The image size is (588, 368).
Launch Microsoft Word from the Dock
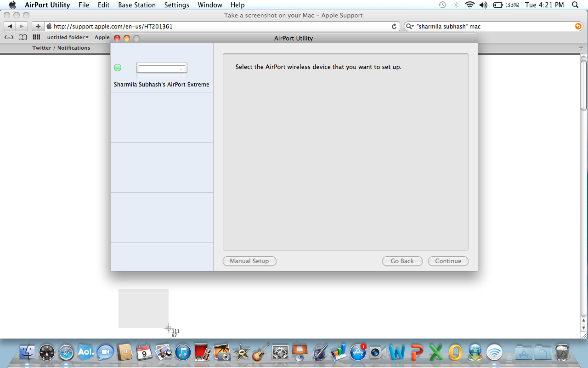tap(397, 353)
